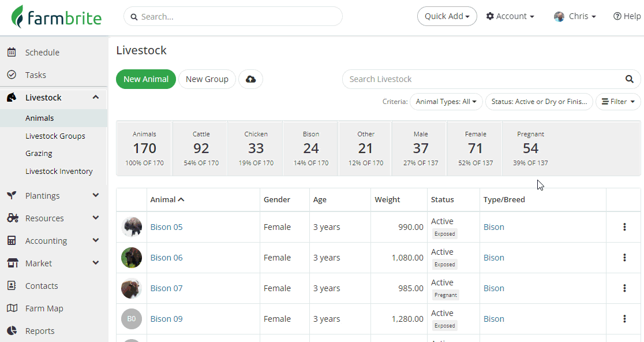The image size is (644, 342).
Task: Open the Account dropdown menu
Action: 510,16
